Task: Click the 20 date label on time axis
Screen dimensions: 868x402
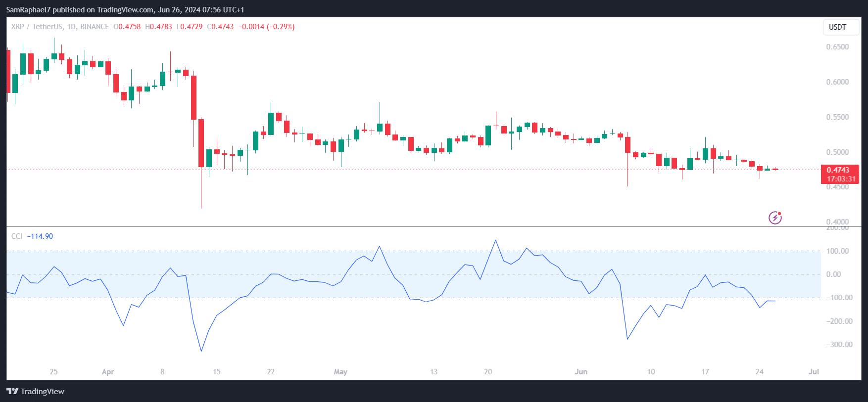Action: pyautogui.click(x=488, y=372)
